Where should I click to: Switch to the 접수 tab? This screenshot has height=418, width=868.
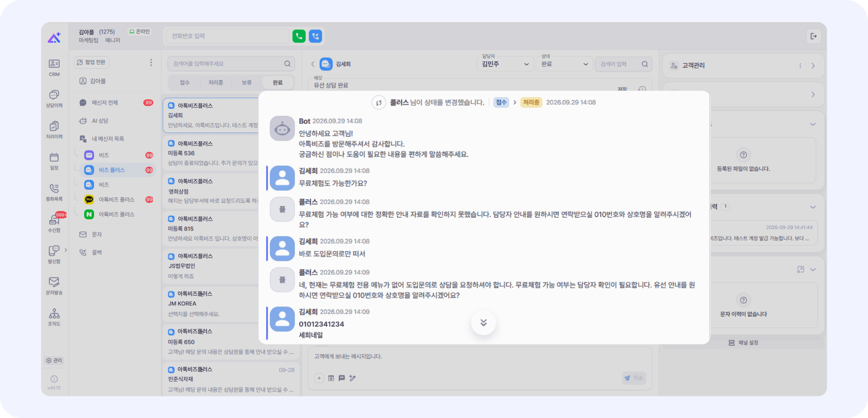(184, 83)
